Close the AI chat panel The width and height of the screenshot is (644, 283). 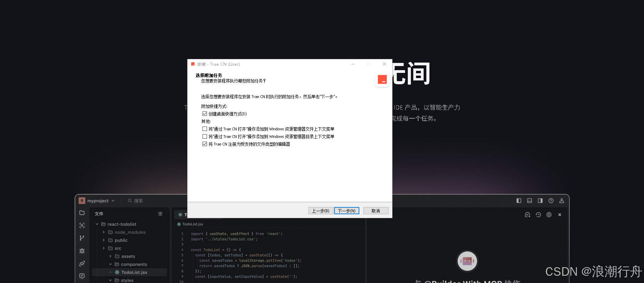pos(560,215)
